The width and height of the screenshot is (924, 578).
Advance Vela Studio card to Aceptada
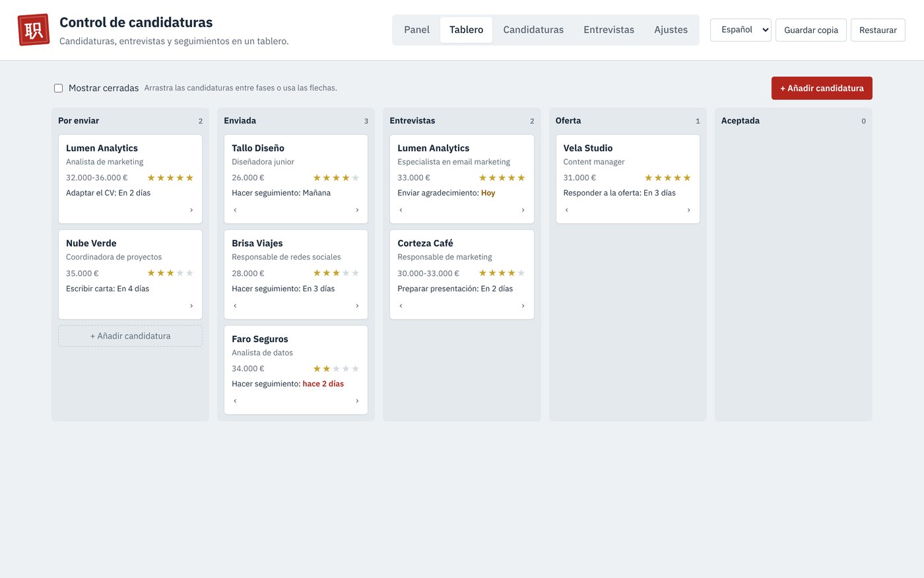click(688, 210)
